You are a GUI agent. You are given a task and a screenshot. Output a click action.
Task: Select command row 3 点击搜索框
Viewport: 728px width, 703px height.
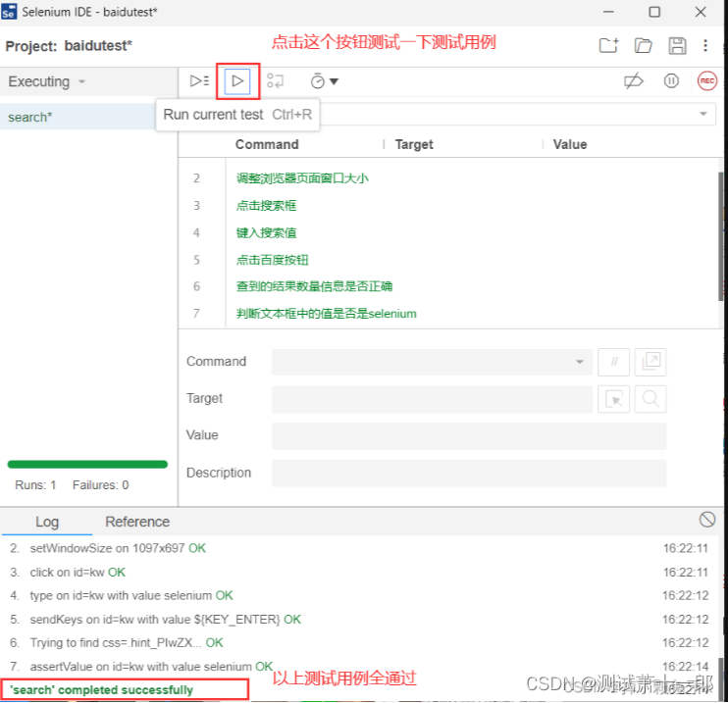[448, 205]
